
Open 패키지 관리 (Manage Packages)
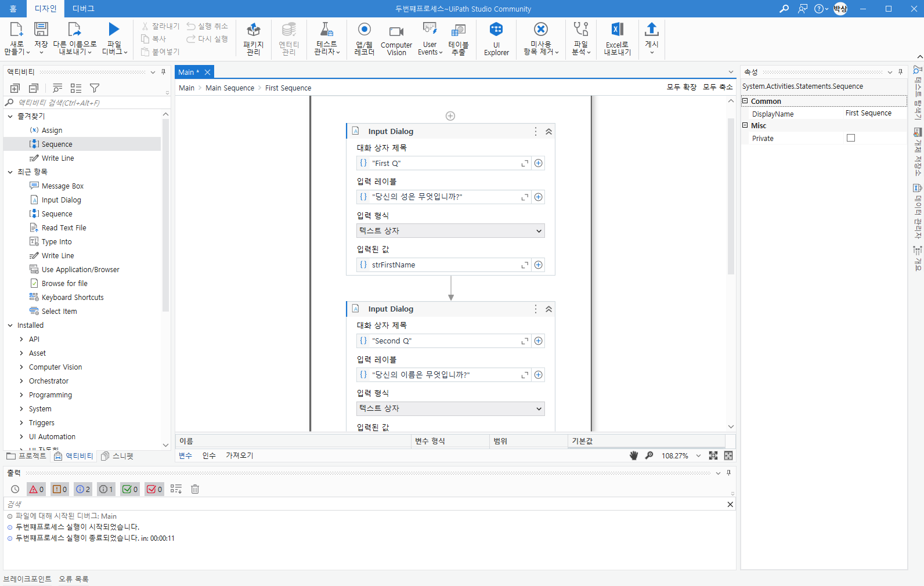[x=254, y=38]
